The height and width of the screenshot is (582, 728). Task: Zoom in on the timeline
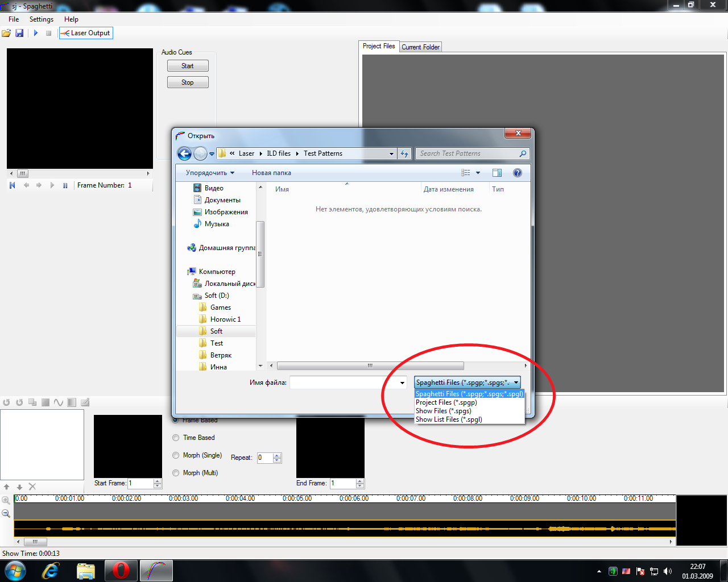[6, 500]
